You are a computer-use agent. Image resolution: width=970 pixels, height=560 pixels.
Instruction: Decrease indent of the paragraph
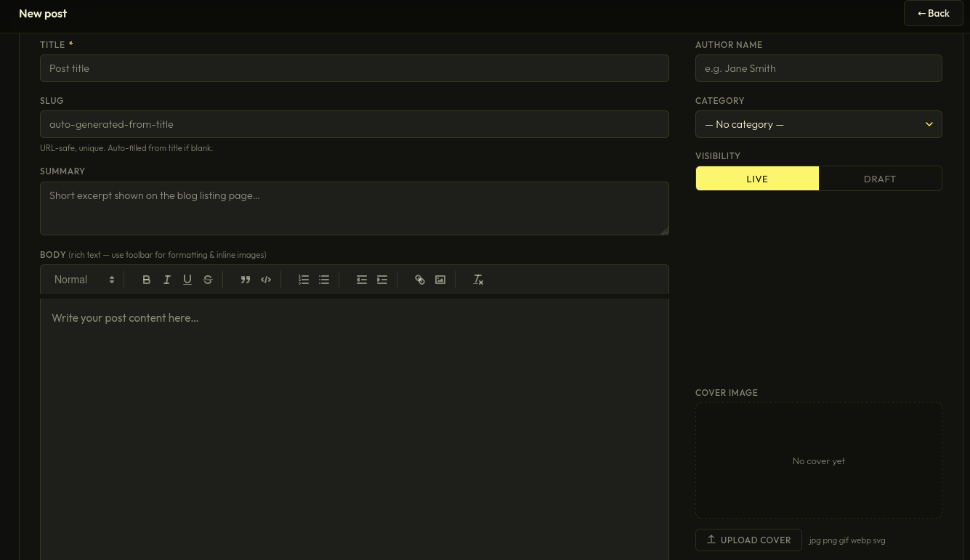[362, 280]
